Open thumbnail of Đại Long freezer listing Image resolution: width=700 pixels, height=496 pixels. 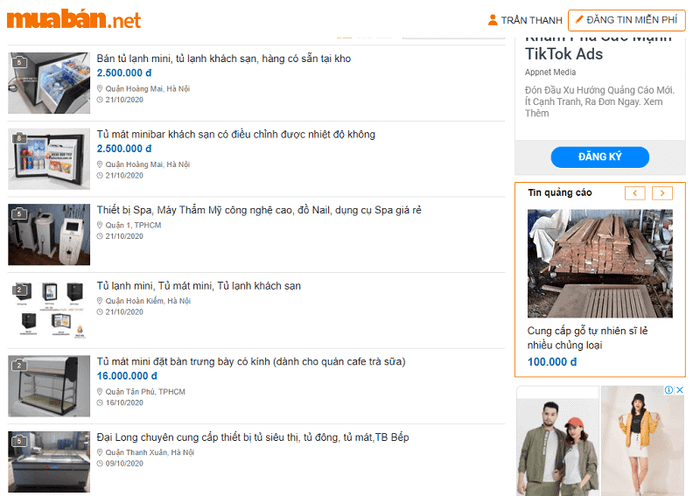point(49,462)
